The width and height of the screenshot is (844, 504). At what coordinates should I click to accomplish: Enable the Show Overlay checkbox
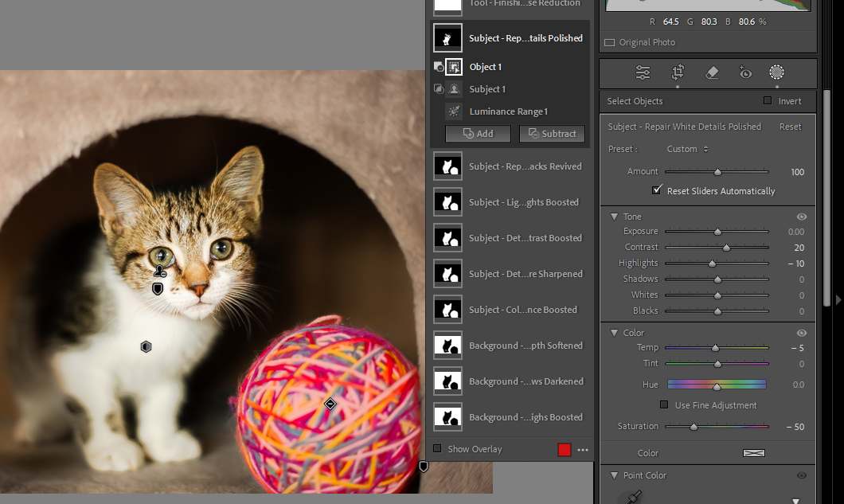(437, 449)
